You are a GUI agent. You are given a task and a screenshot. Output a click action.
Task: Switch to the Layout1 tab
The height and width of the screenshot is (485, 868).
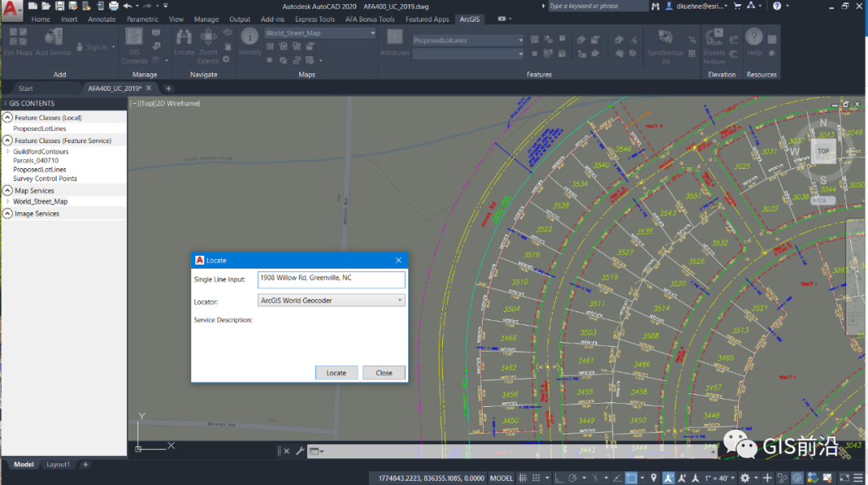[x=58, y=464]
